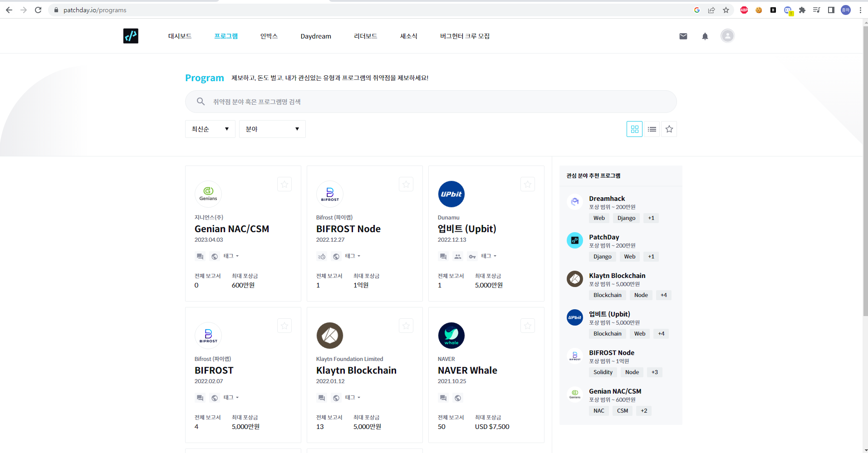Expand 태그 on Klaytn Blockchain card
The image size is (868, 453).
353,398
